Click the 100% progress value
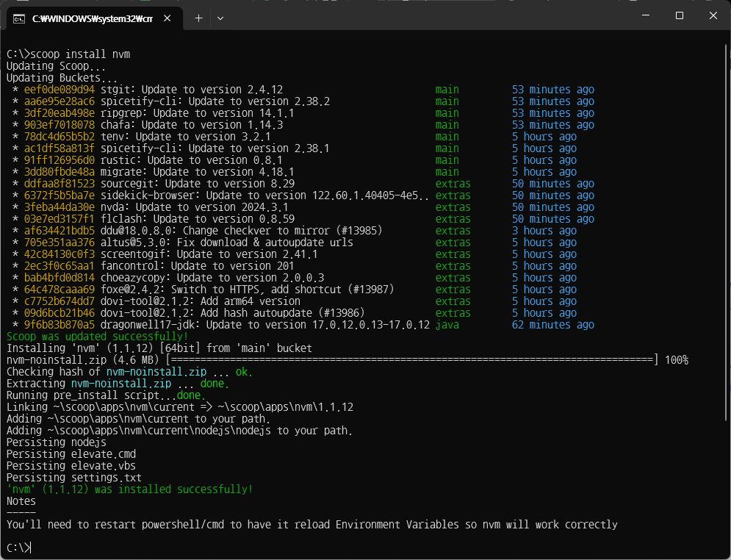Screen dimensions: 731x560 677,360
